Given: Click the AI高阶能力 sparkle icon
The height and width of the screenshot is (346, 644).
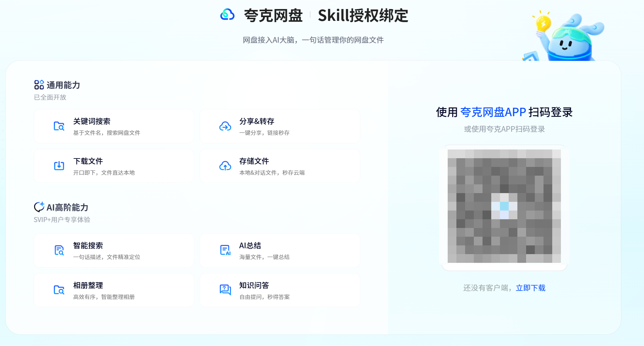Looking at the screenshot, I should [39, 207].
